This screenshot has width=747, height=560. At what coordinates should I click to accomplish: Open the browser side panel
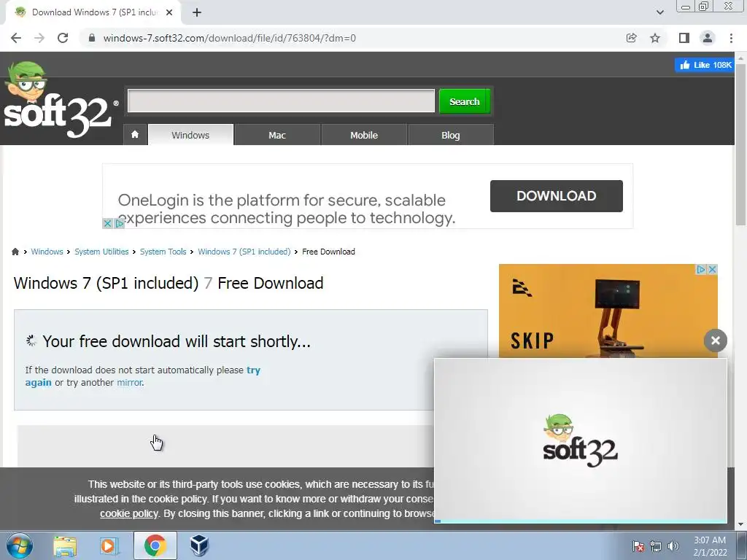pyautogui.click(x=684, y=38)
